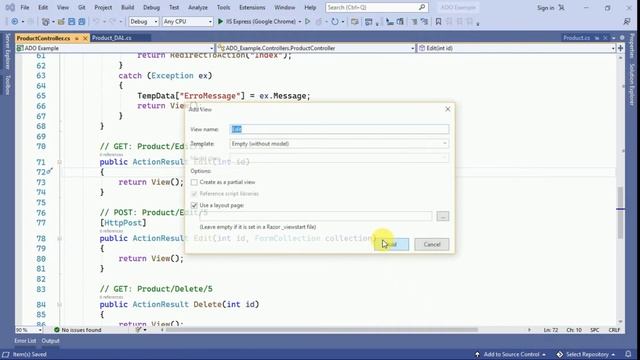Open the Build menu

pyautogui.click(x=127, y=7)
